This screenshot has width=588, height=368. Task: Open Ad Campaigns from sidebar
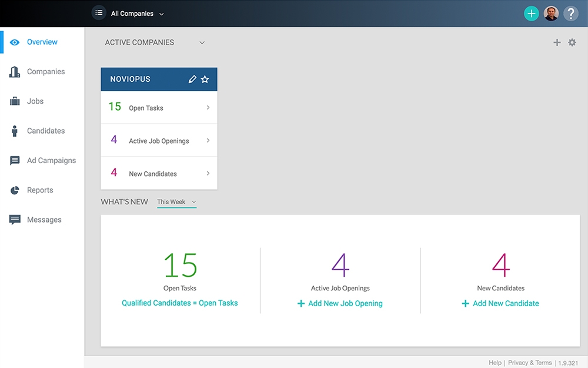pos(51,160)
